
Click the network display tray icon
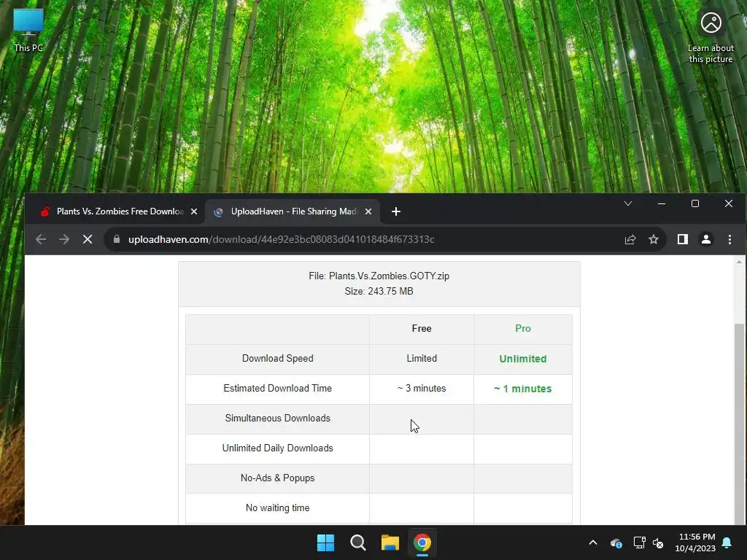click(639, 542)
